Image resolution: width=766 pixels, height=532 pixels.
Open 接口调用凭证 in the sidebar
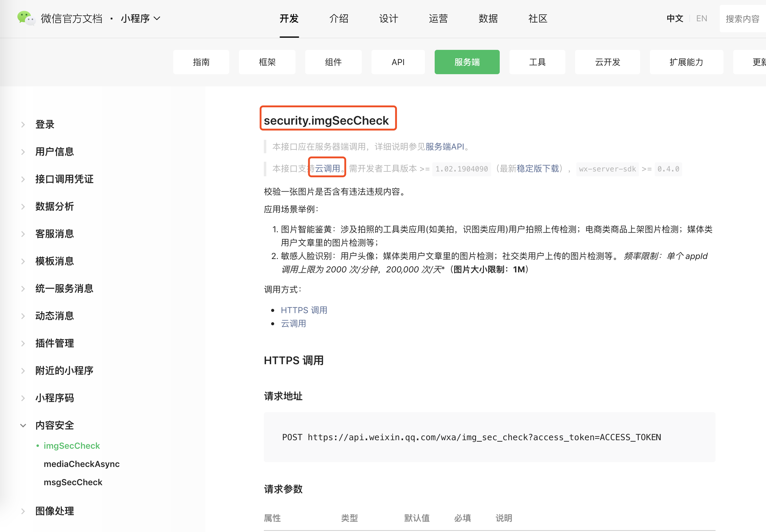(64, 179)
